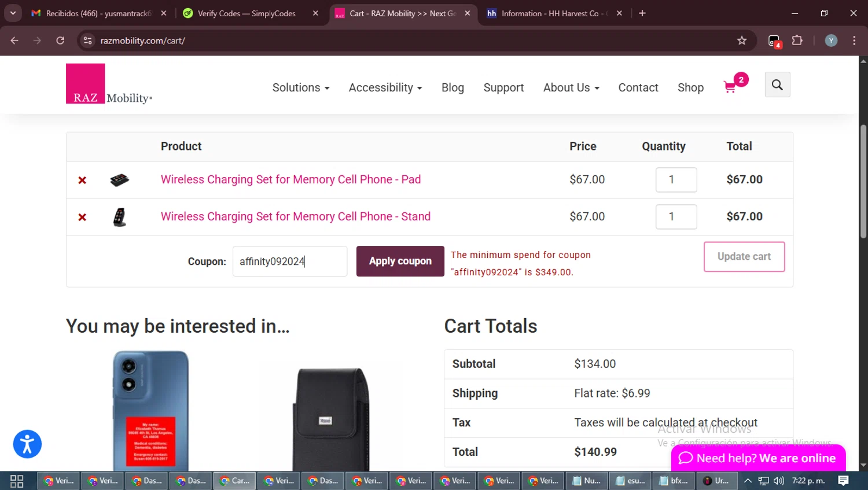The height and width of the screenshot is (490, 868).
Task: Select the $140.99 total amount
Action: pos(595,452)
